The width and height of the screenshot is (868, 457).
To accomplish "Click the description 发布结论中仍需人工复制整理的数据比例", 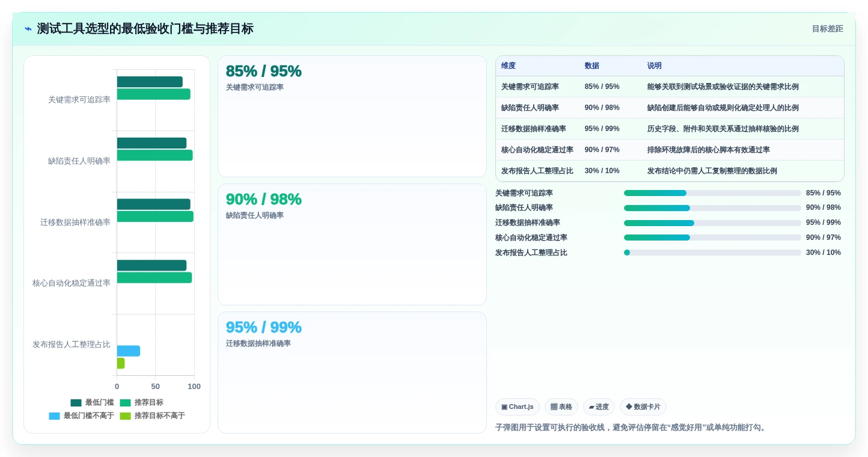I will click(712, 171).
